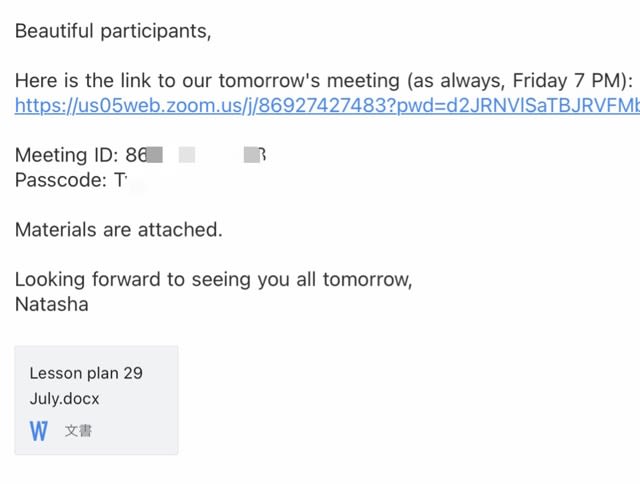The height and width of the screenshot is (484, 640).
Task: Click the "Beautiful participants," greeting
Action: click(x=113, y=31)
